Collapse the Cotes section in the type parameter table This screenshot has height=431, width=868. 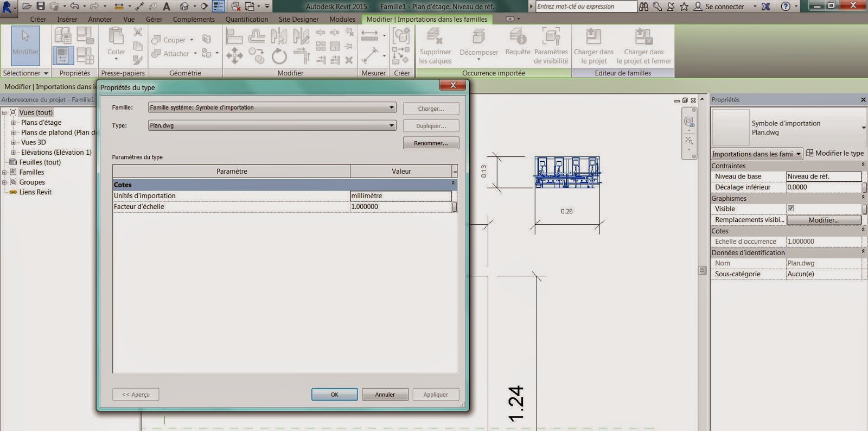tap(453, 183)
